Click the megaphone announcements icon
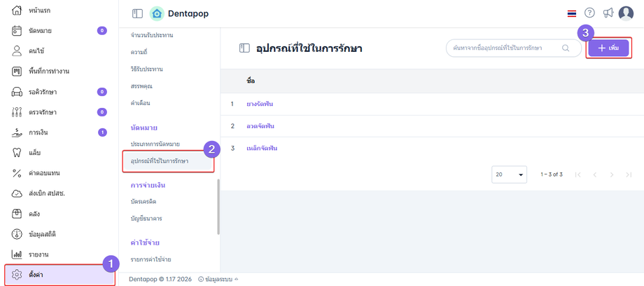The image size is (644, 286). [608, 13]
